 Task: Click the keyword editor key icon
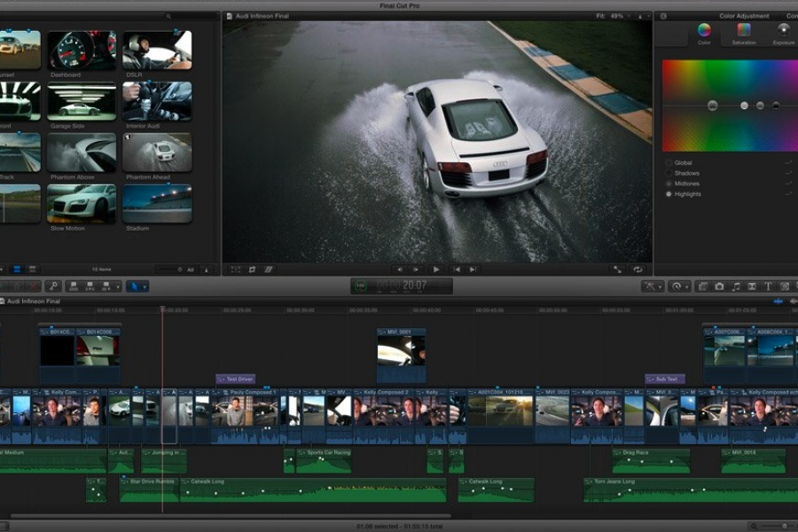pos(53,286)
